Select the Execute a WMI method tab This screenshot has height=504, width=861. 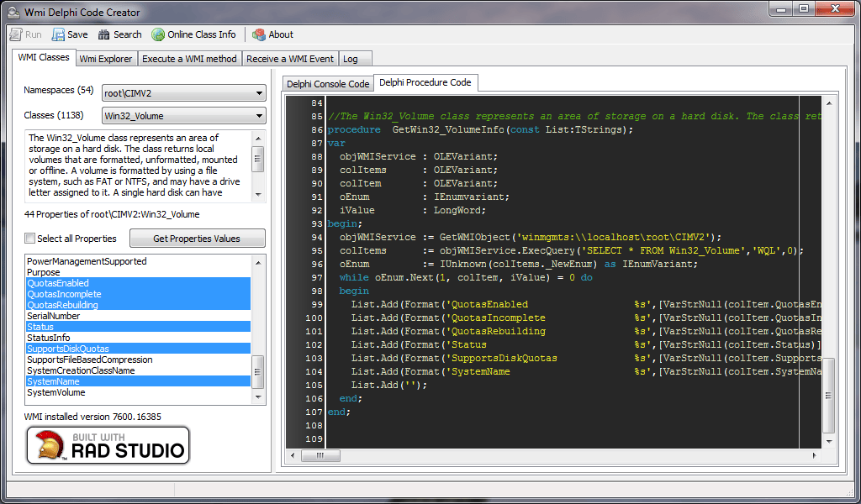(189, 59)
